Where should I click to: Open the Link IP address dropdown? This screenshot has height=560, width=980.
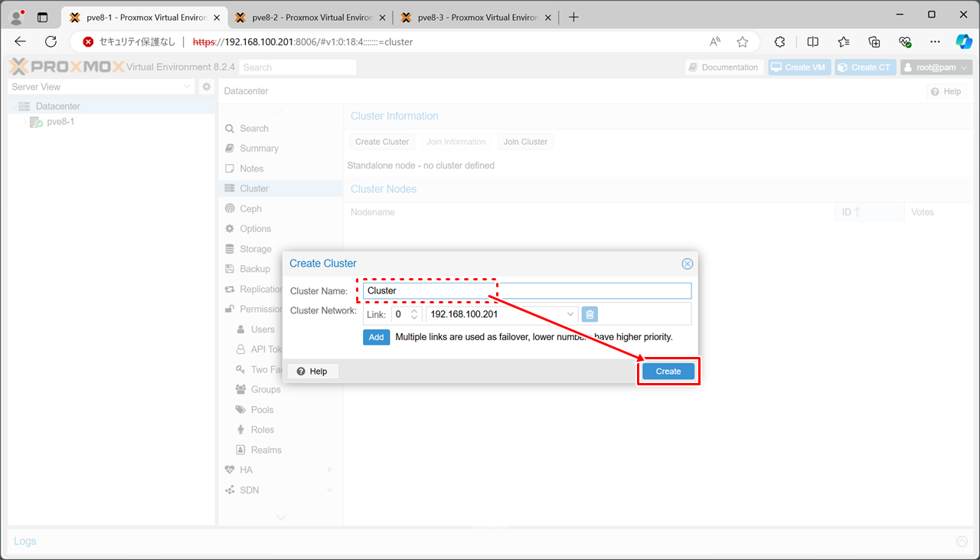coord(570,314)
